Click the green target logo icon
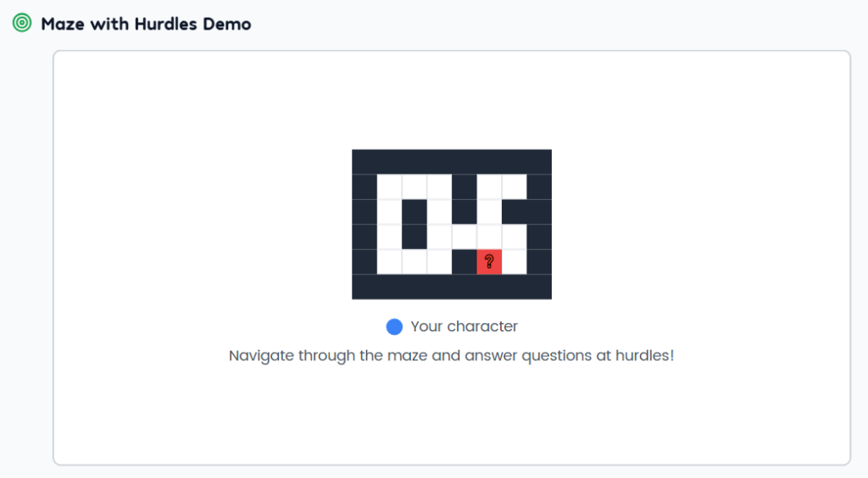The image size is (868, 478). coord(22,24)
